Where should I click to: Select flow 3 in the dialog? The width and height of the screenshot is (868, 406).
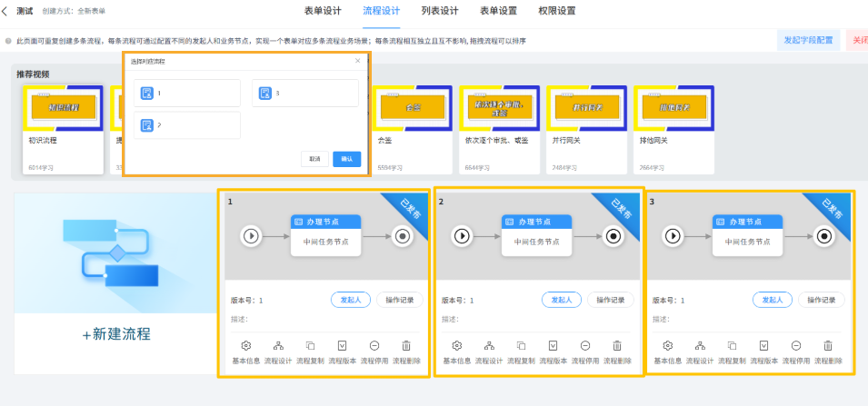click(x=305, y=93)
